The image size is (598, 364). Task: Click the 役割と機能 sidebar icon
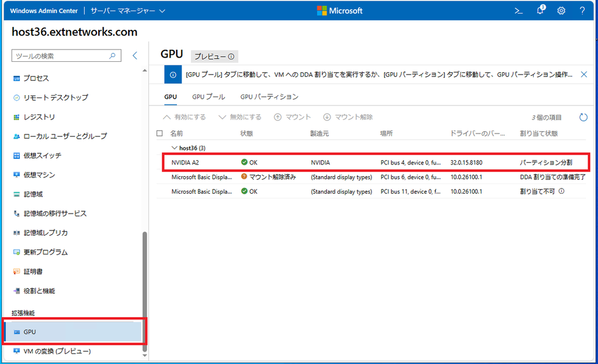pos(16,291)
